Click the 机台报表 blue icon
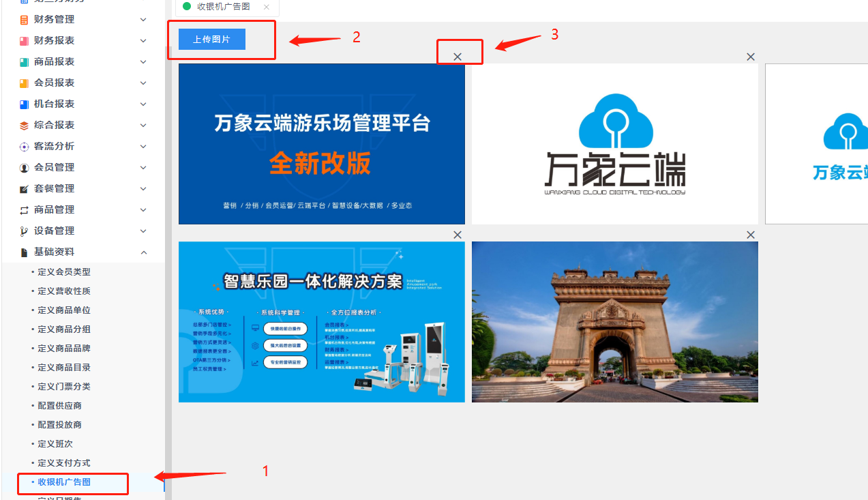The image size is (868, 500). [x=25, y=104]
